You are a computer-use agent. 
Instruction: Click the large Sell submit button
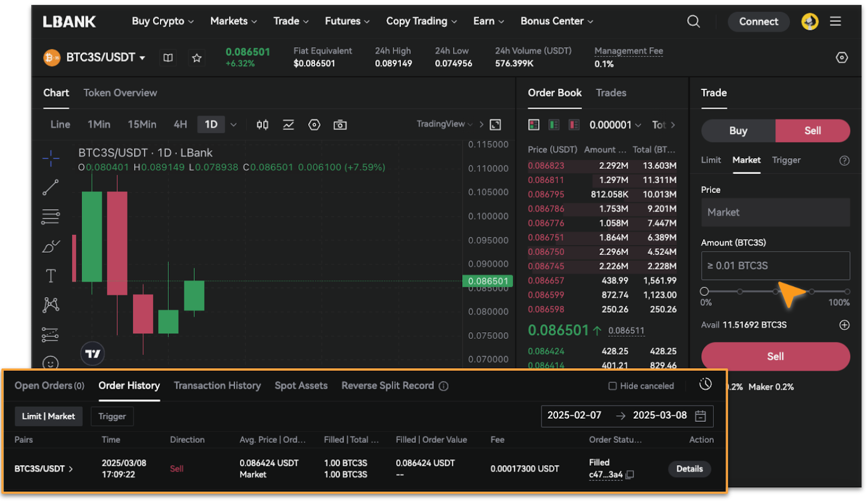[775, 356]
